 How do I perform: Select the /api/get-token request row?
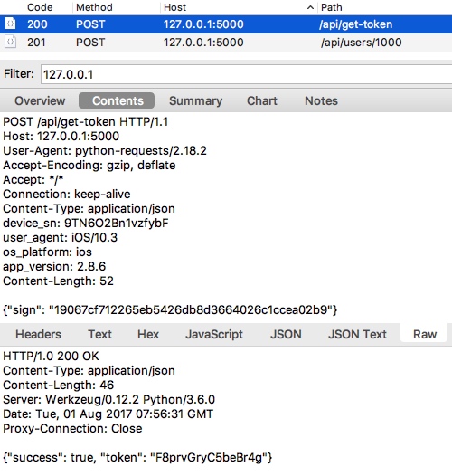[226, 24]
